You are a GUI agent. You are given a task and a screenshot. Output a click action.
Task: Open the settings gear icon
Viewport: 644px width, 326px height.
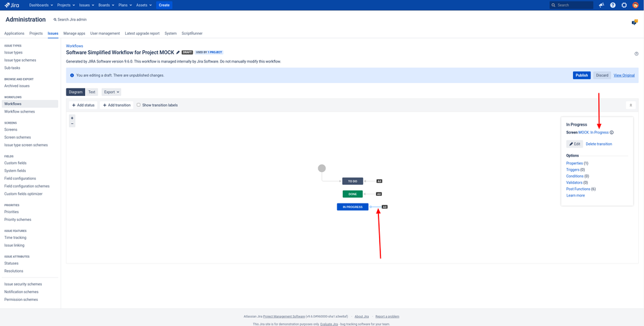624,5
